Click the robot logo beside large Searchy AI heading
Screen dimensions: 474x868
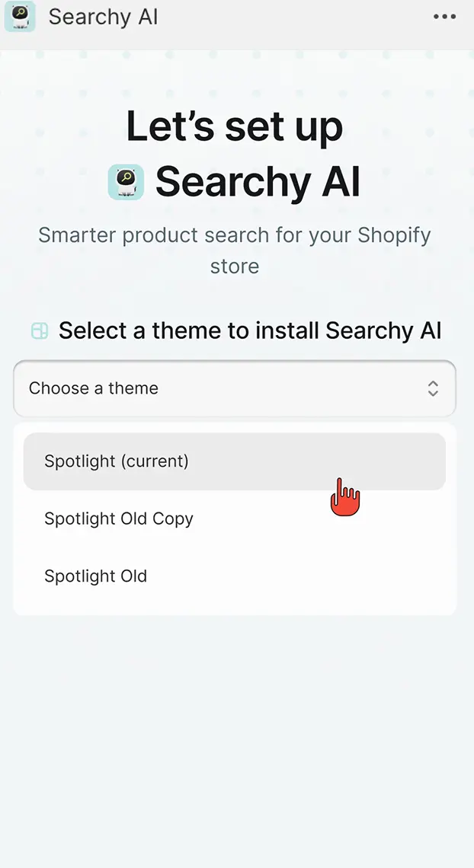pos(126,182)
